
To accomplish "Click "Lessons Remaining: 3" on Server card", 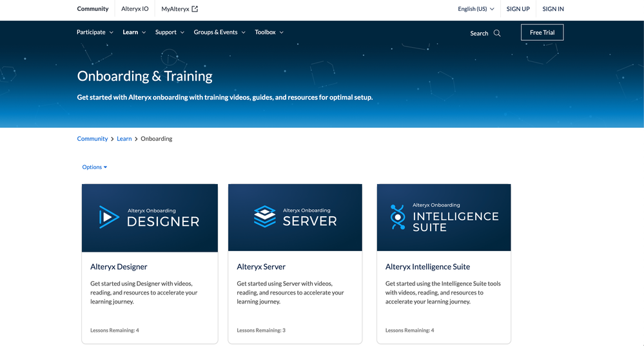I will pyautogui.click(x=261, y=331).
